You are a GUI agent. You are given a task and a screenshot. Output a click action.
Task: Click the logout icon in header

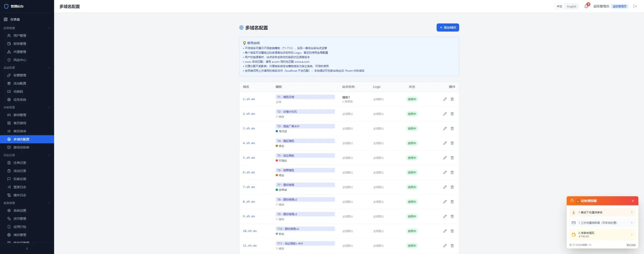[x=635, y=6]
